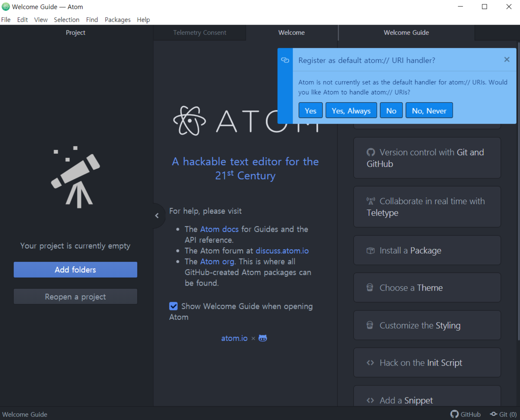Minimize the Atom window
The image size is (520, 420).
tap(461, 7)
